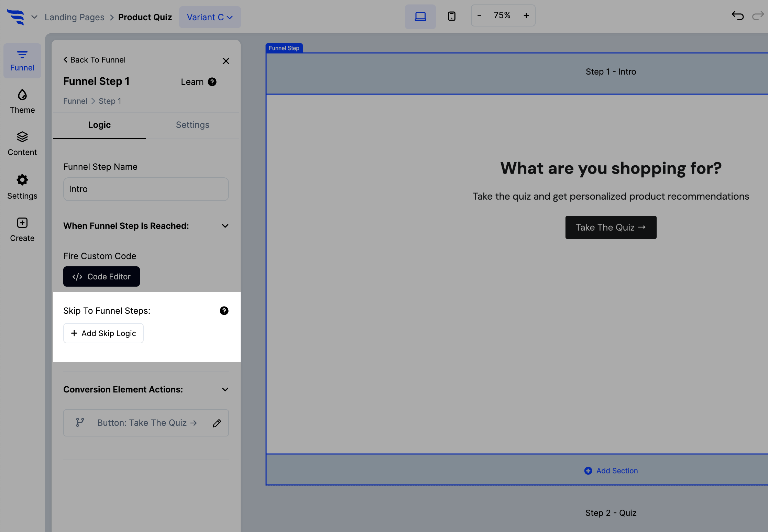
Task: Select the 'What are you shopping for?' heading
Action: tap(611, 168)
